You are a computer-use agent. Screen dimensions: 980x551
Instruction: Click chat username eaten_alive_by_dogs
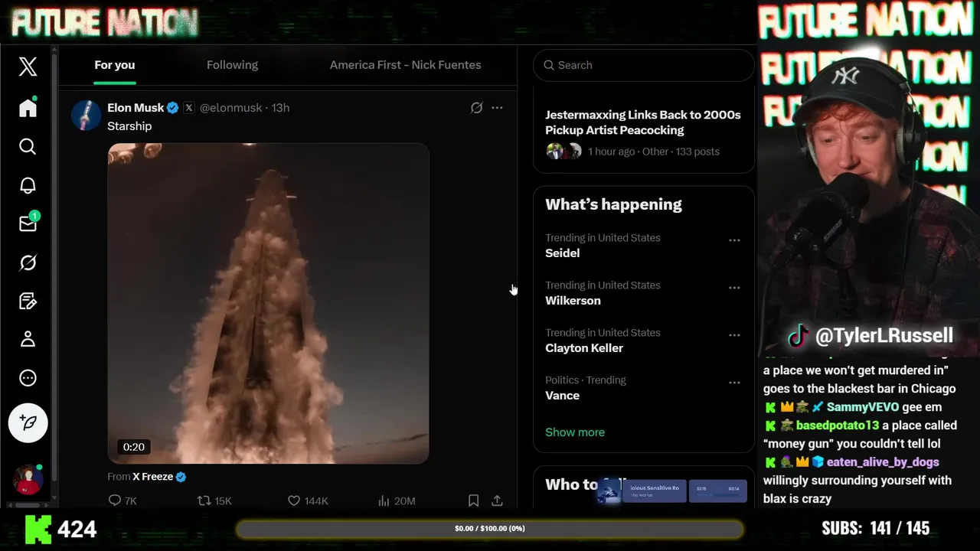(883, 462)
